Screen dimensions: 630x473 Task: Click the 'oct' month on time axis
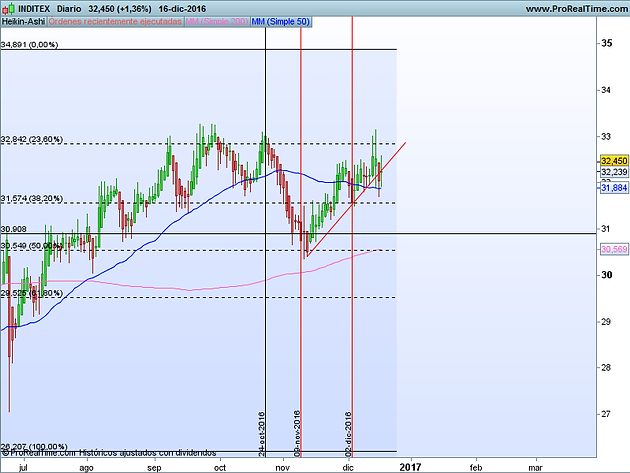click(x=220, y=467)
